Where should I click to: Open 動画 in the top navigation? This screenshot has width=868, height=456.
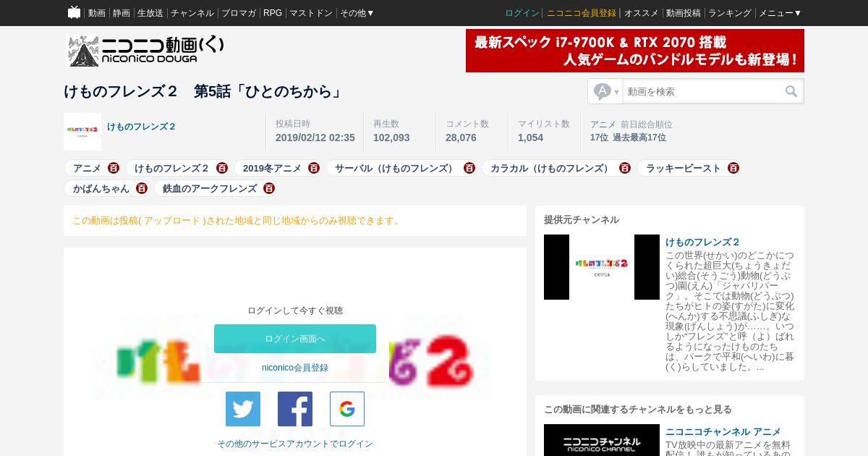(97, 13)
